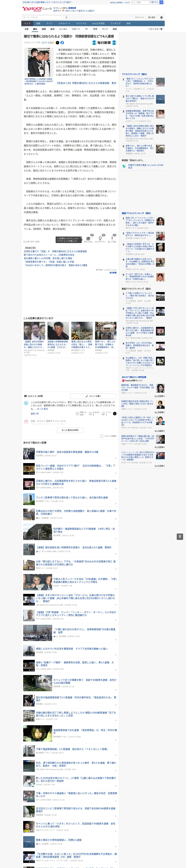Open the ランキング navigation tab
Image resolution: width=186 pixels, height=868 pixels.
pos(115,24)
